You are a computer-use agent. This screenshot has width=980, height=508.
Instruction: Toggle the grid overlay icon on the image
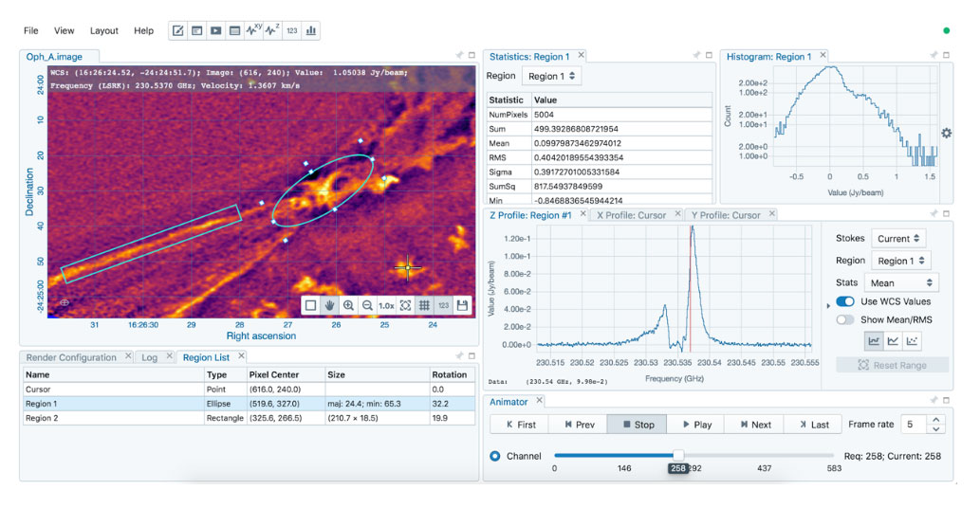point(424,305)
